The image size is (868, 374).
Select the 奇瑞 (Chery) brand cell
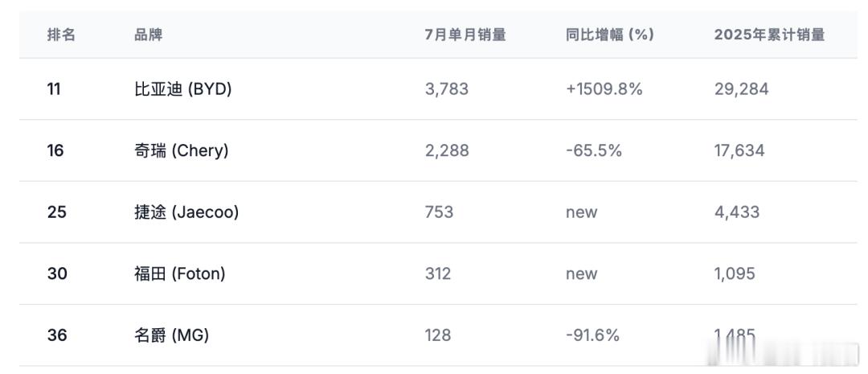181,150
